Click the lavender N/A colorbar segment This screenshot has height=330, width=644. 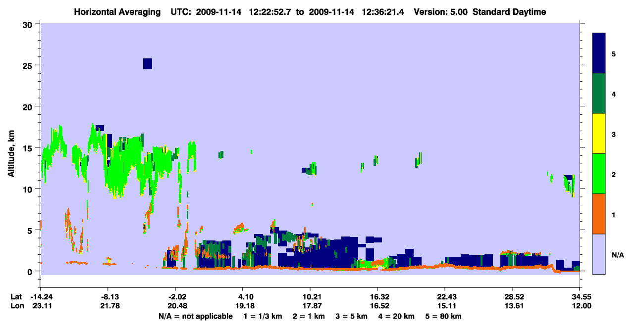[x=599, y=254]
